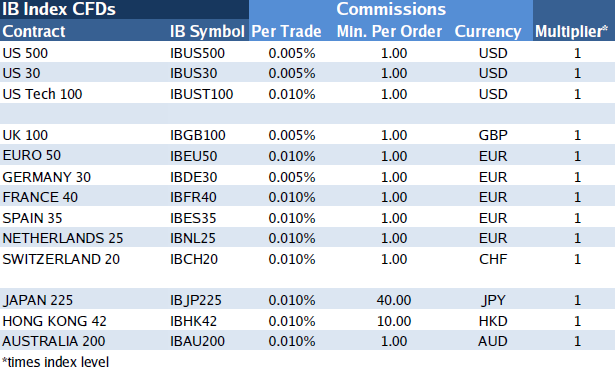Click the IBUS30 symbol cell
The height and width of the screenshot is (370, 615).
coord(193,73)
